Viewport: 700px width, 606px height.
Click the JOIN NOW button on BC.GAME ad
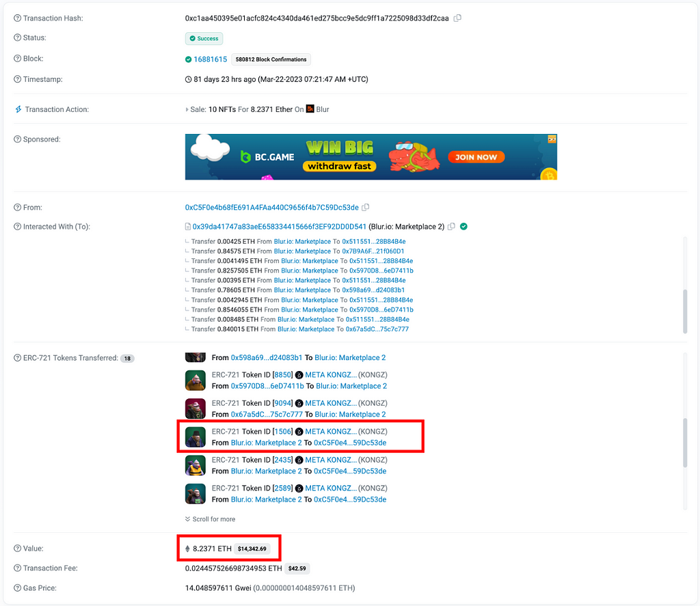click(476, 157)
